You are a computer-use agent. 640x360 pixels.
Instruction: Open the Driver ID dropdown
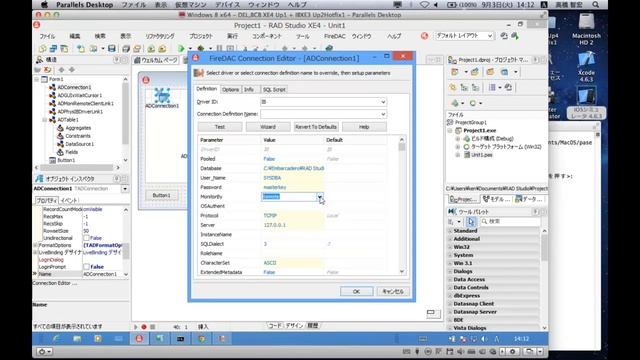click(x=383, y=102)
